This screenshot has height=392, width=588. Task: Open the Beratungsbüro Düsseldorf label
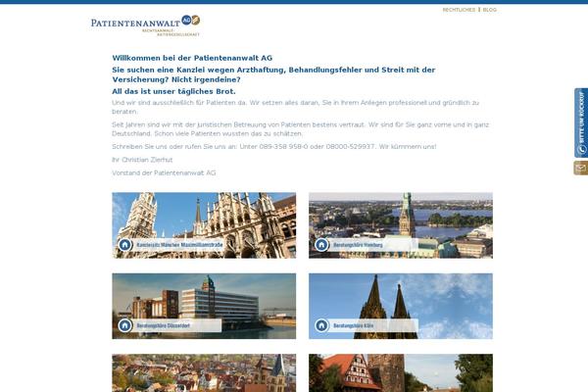pos(163,325)
